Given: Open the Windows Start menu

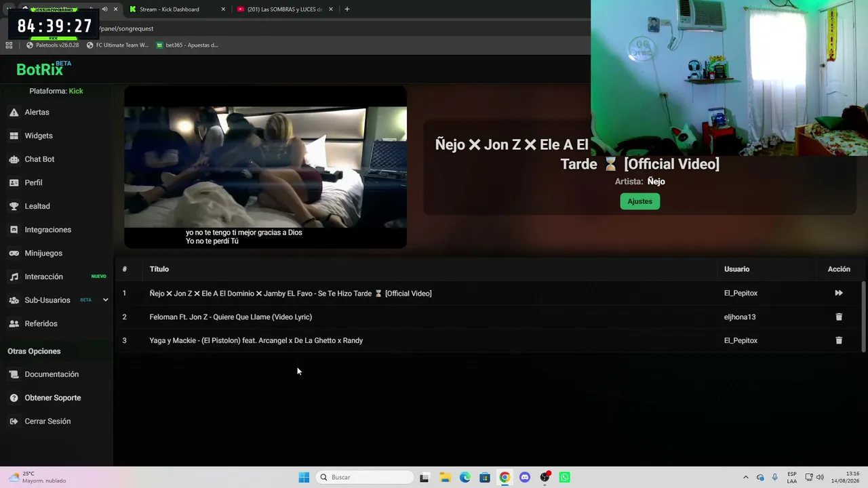Looking at the screenshot, I should (x=304, y=477).
